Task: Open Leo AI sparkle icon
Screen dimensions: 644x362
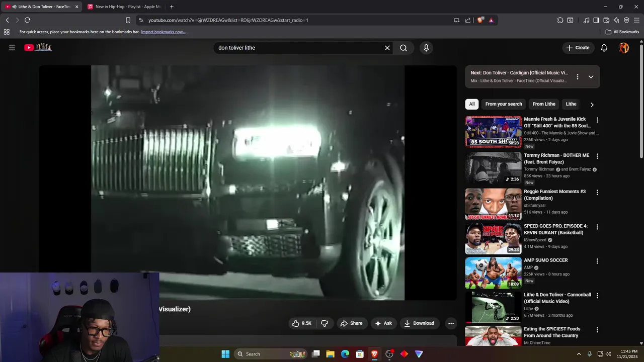Action: pyautogui.click(x=616, y=20)
